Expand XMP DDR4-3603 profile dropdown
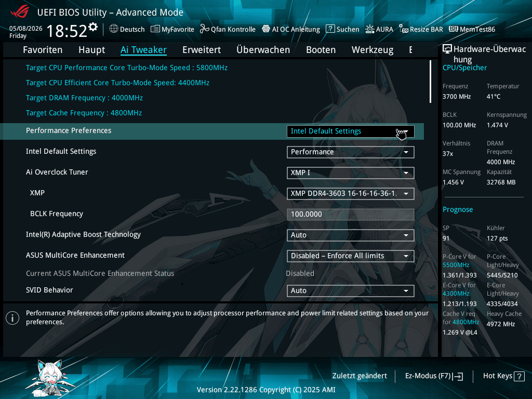This screenshot has height=399, width=532. click(x=351, y=193)
